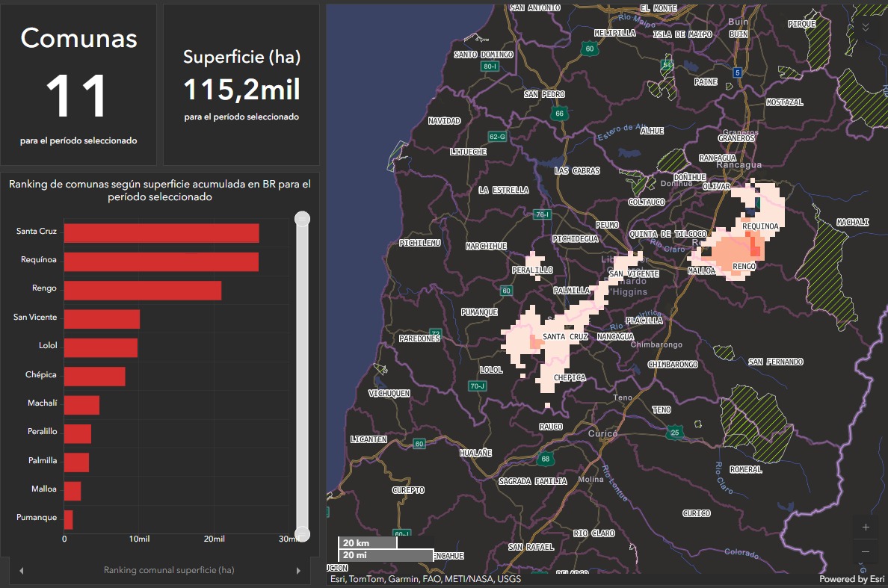Zoom out on the map
The width and height of the screenshot is (888, 588).
(x=866, y=551)
